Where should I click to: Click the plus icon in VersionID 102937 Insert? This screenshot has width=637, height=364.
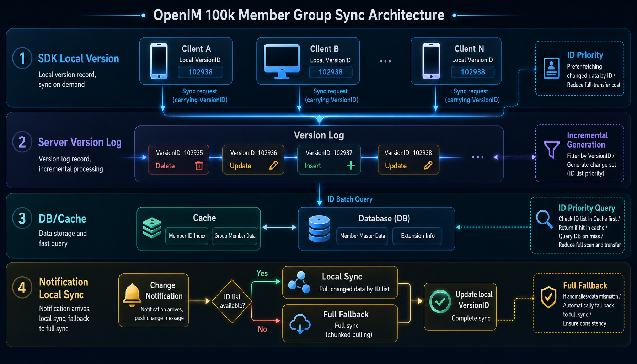[x=351, y=166]
